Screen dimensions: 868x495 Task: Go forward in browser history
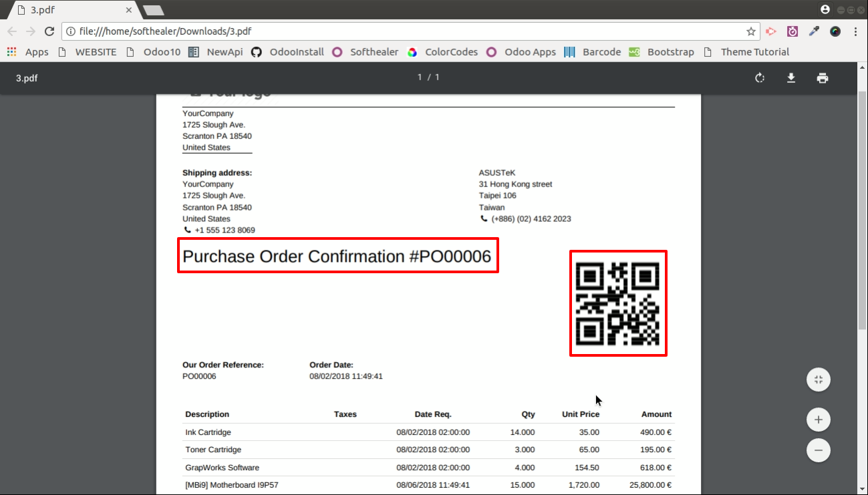(31, 31)
